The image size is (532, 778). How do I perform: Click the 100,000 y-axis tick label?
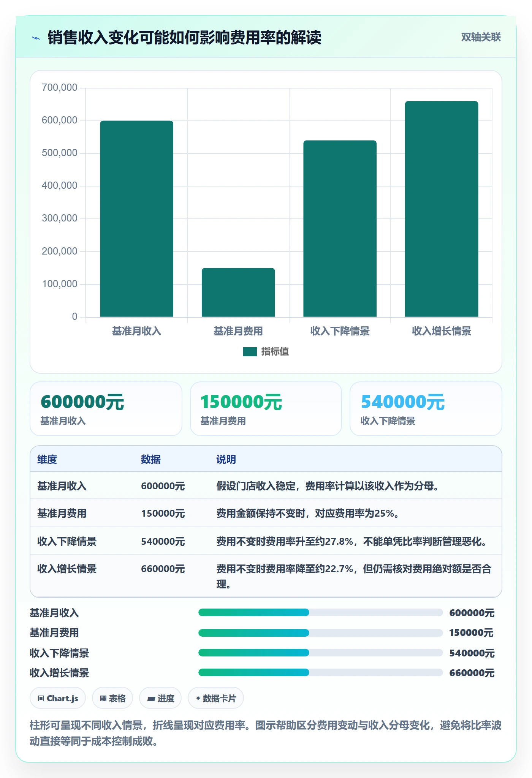[60, 284]
